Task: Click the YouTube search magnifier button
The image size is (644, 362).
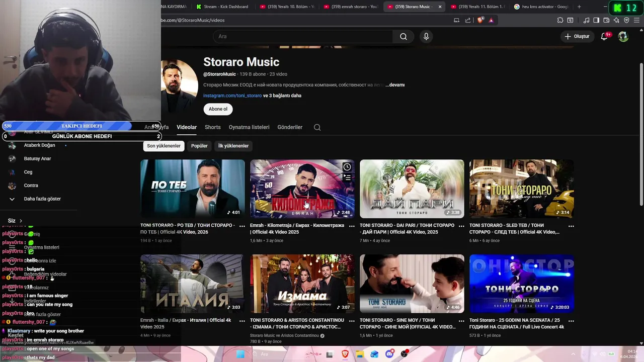Action: coord(404,36)
